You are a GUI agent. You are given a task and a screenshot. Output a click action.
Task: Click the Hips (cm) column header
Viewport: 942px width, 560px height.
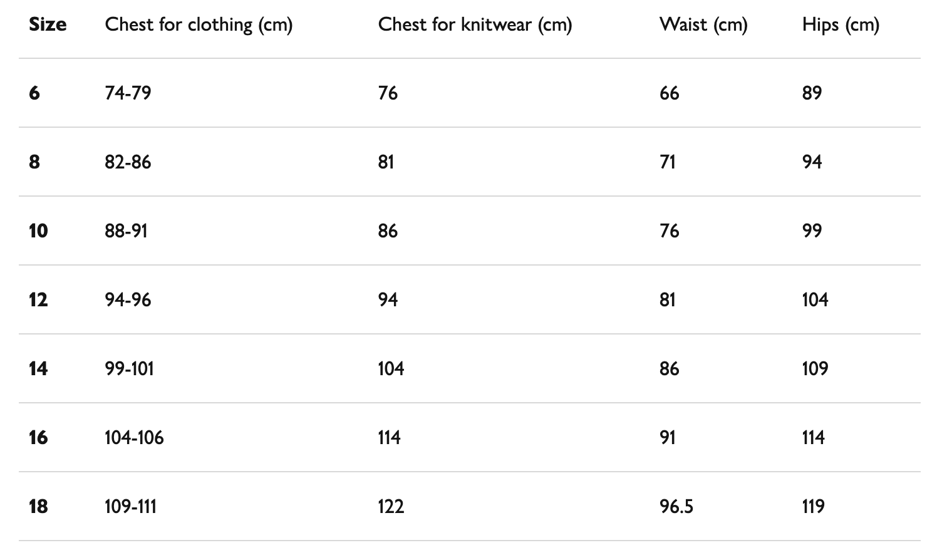[841, 25]
